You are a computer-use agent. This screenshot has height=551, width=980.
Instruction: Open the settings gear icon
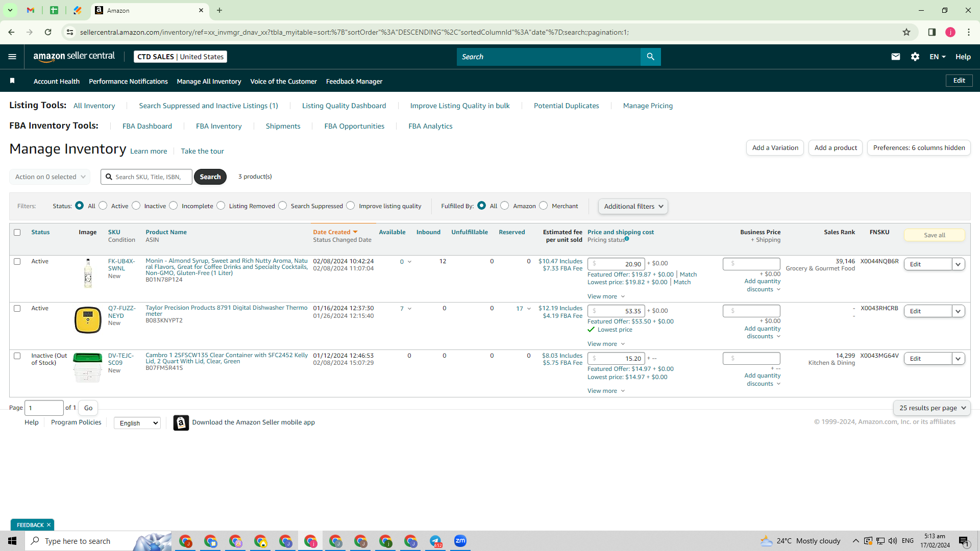coord(915,57)
